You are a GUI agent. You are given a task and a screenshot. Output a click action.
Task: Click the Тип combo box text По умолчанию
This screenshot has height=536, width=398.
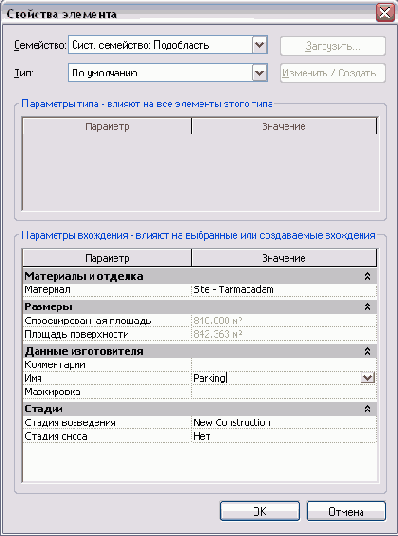click(105, 73)
